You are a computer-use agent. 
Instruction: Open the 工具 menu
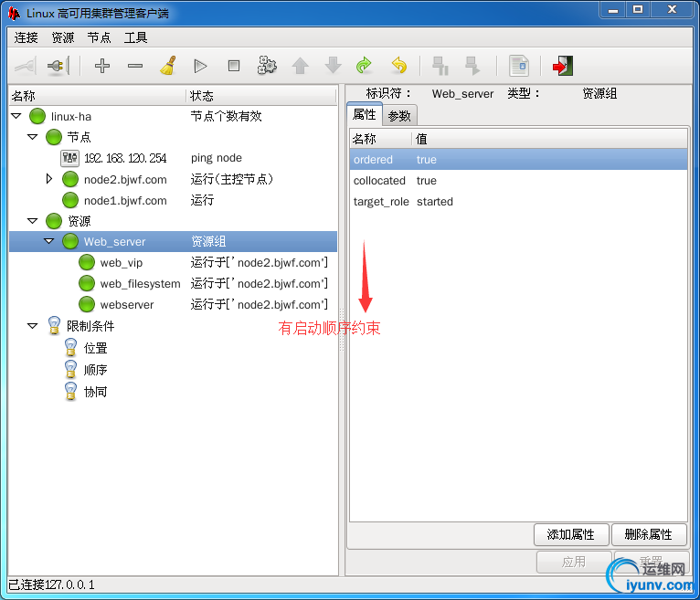135,37
